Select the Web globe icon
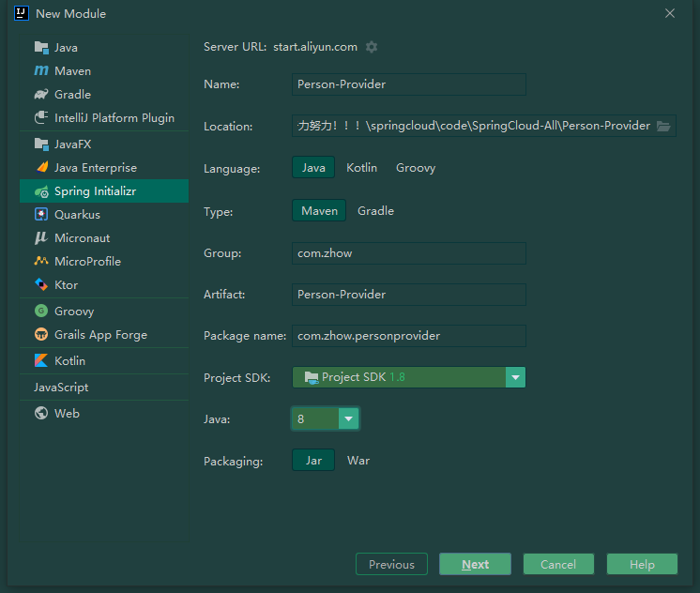 pyautogui.click(x=41, y=413)
